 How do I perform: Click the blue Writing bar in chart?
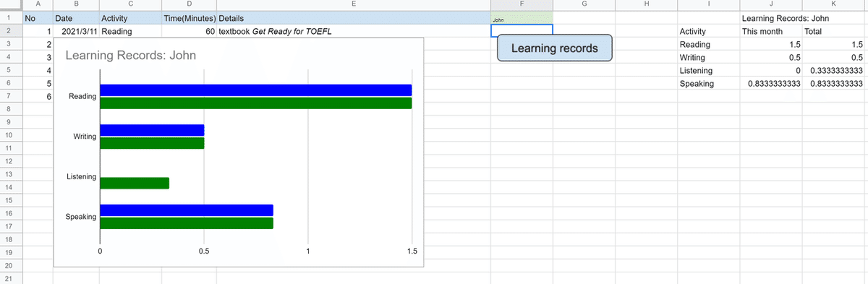click(152, 130)
